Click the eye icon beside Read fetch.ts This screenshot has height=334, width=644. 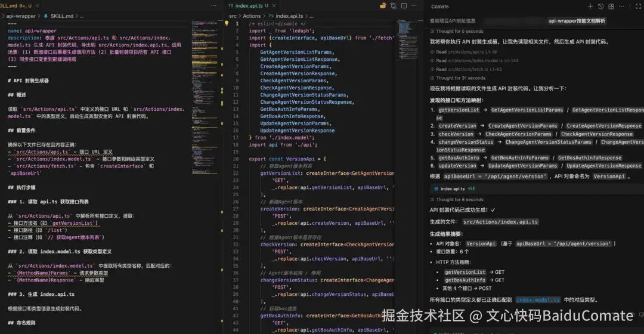432,69
